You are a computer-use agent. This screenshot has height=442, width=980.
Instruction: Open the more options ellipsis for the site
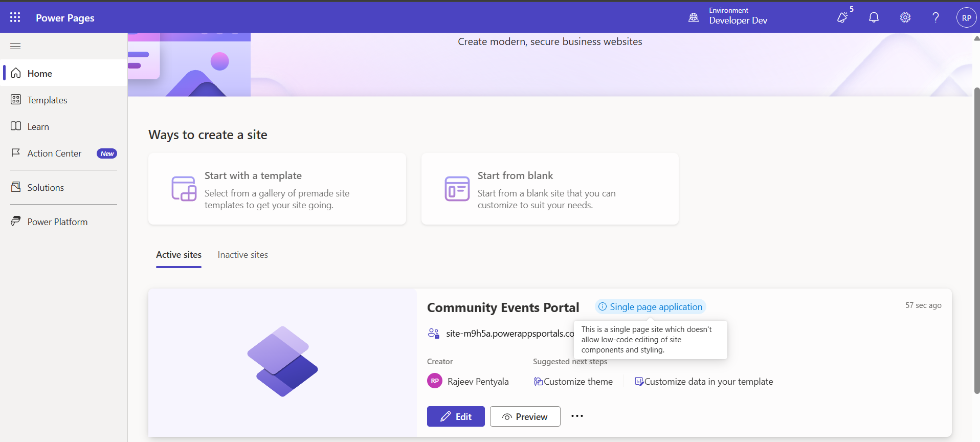point(577,416)
